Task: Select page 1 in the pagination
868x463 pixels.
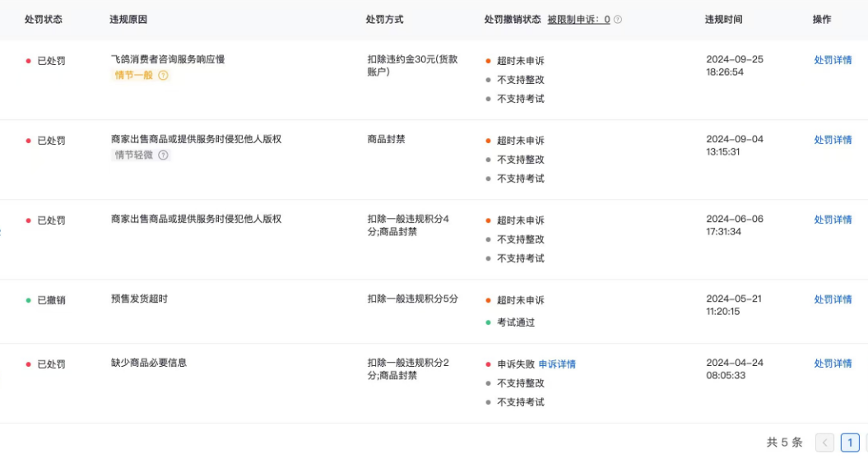Action: coord(850,443)
